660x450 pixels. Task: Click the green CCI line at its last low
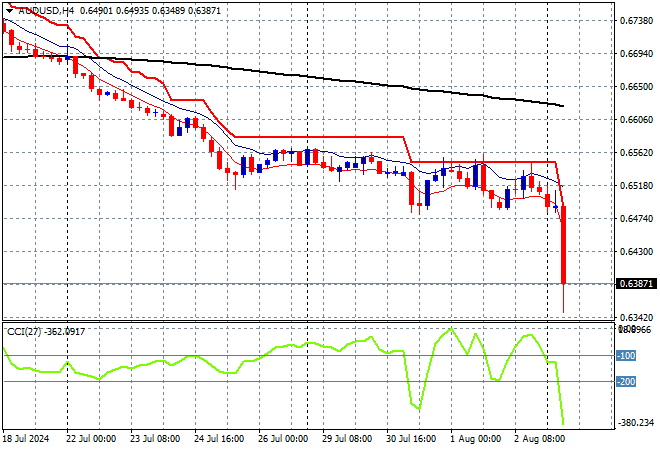[563, 423]
